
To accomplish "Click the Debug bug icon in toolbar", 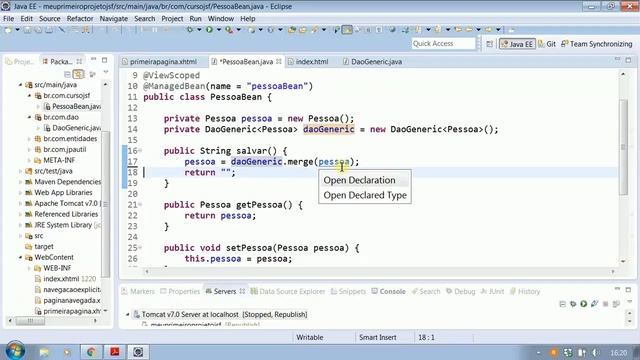I will (x=190, y=29).
